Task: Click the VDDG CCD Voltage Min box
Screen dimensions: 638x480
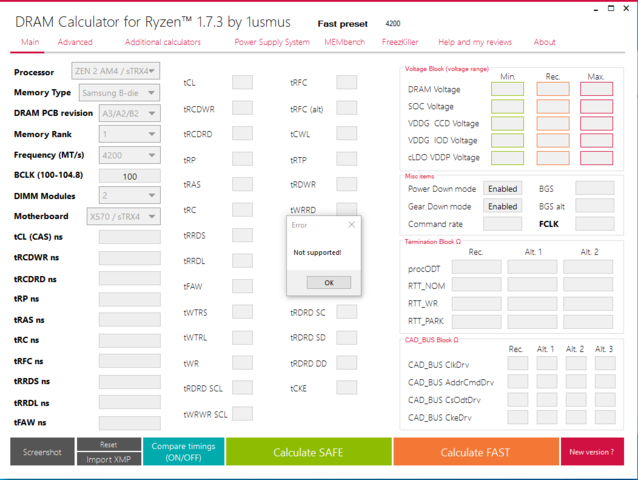Action: pyautogui.click(x=507, y=124)
